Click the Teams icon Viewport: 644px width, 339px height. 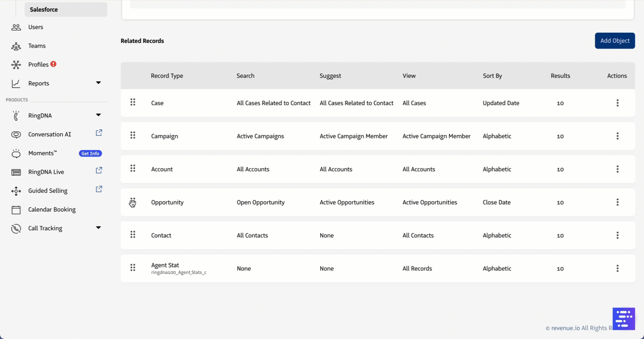coord(16,46)
